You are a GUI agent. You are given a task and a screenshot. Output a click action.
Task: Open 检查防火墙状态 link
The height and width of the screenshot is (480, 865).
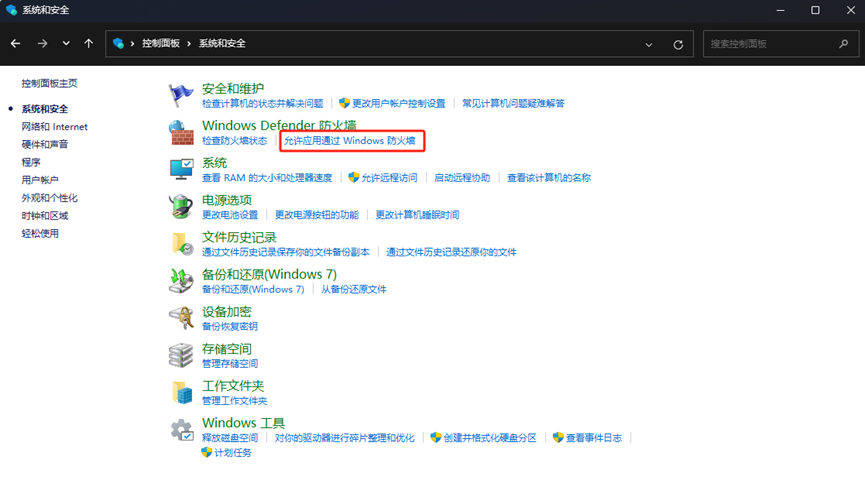coord(234,141)
